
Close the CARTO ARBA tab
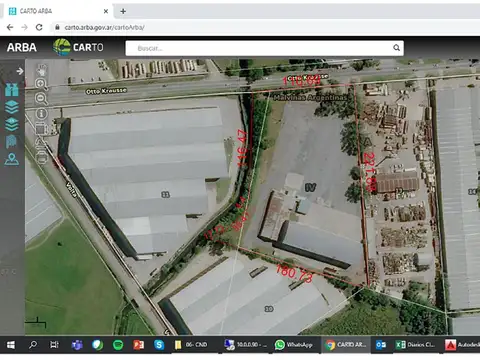pos(106,11)
